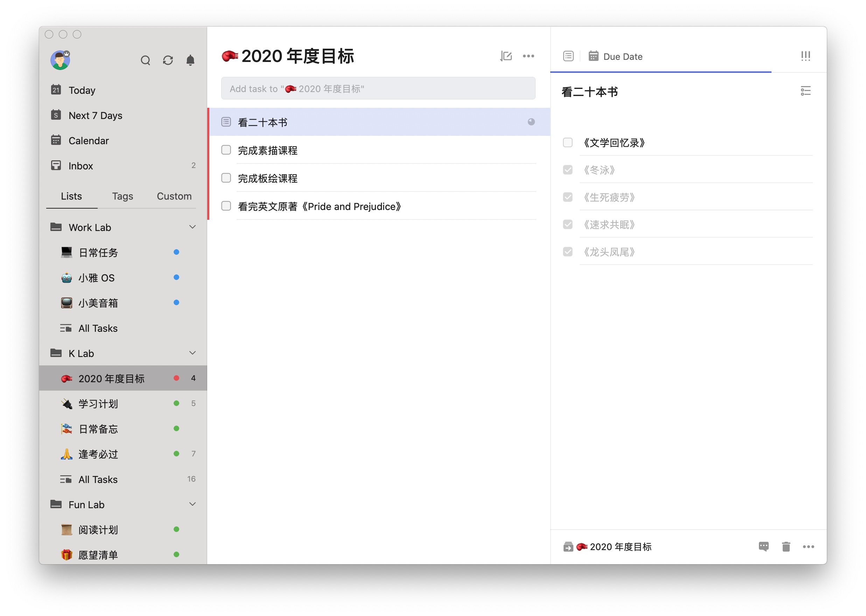Viewport: 866px width, 616px height.
Task: Click the search magnifier icon
Action: tap(145, 60)
